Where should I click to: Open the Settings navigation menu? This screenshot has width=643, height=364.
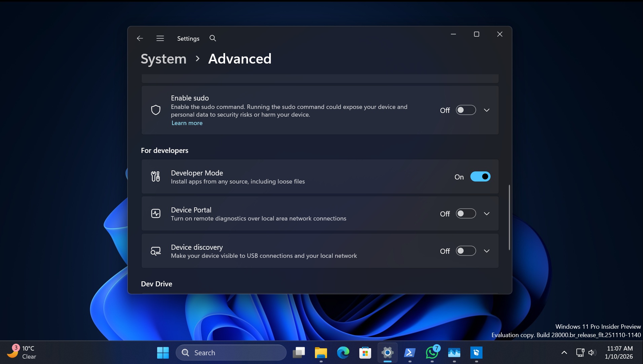coord(160,38)
